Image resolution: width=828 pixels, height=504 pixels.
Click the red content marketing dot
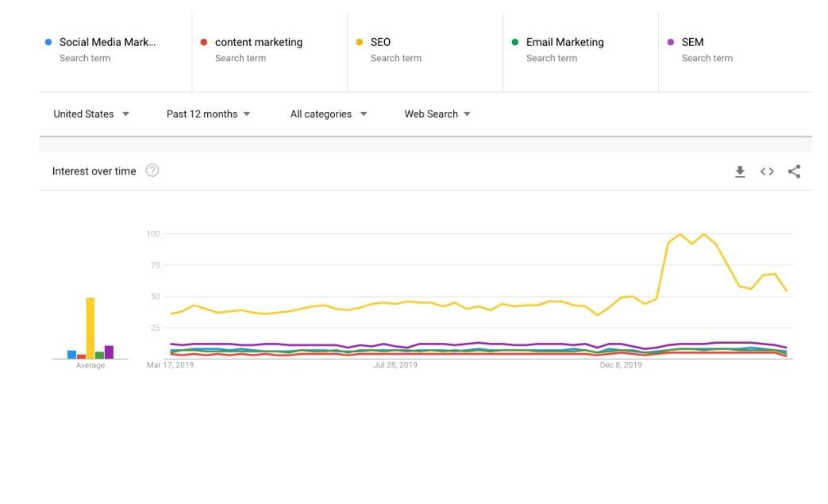pos(204,42)
